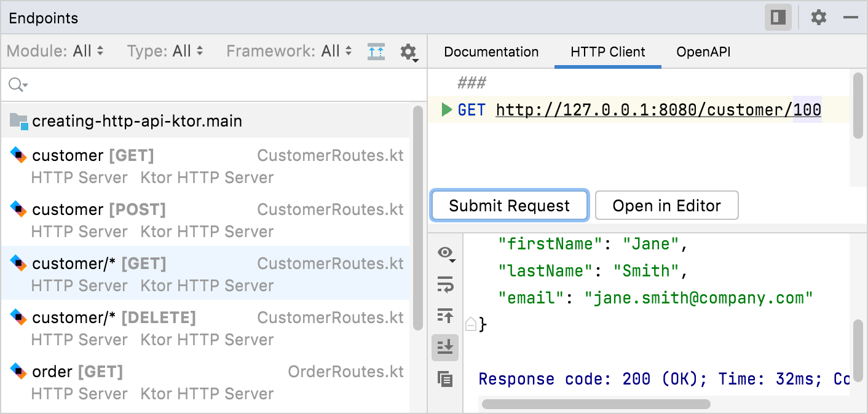The image size is (868, 414).
Task: Toggle the eye visibility options for response
Action: point(444,253)
